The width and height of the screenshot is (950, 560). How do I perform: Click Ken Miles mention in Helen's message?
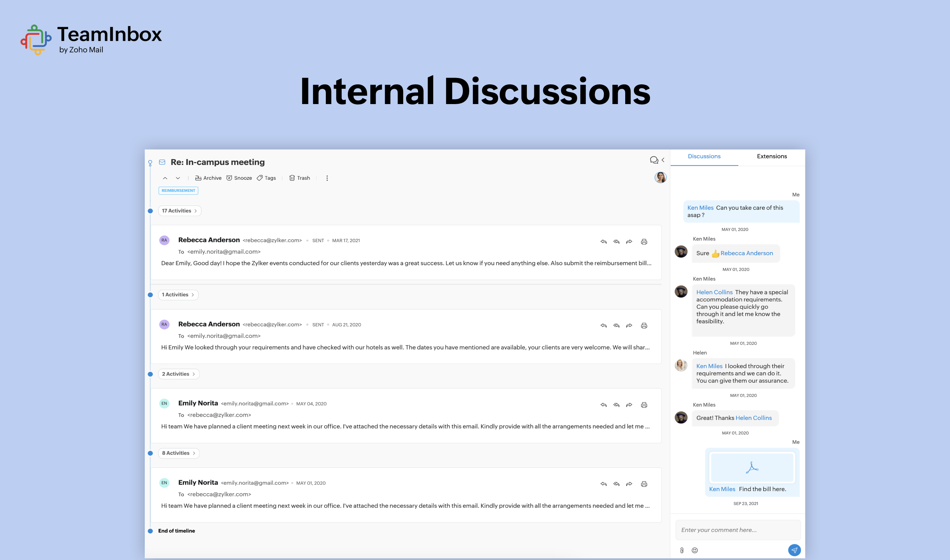(x=709, y=366)
